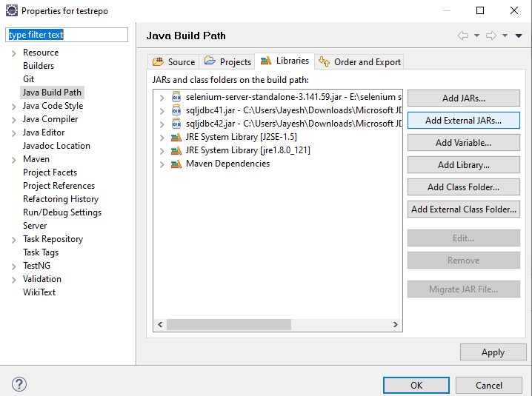Select Task Tags in the tree
Image resolution: width=532 pixels, height=396 pixels.
41,252
